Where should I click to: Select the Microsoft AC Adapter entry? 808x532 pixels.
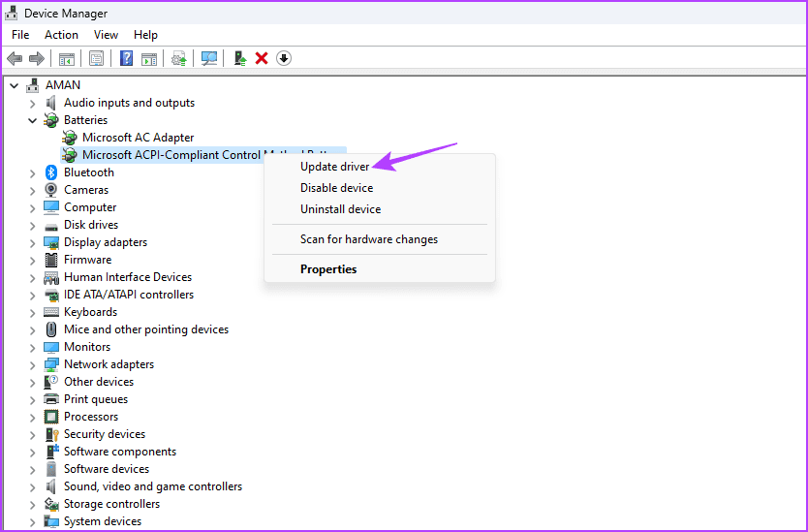139,138
